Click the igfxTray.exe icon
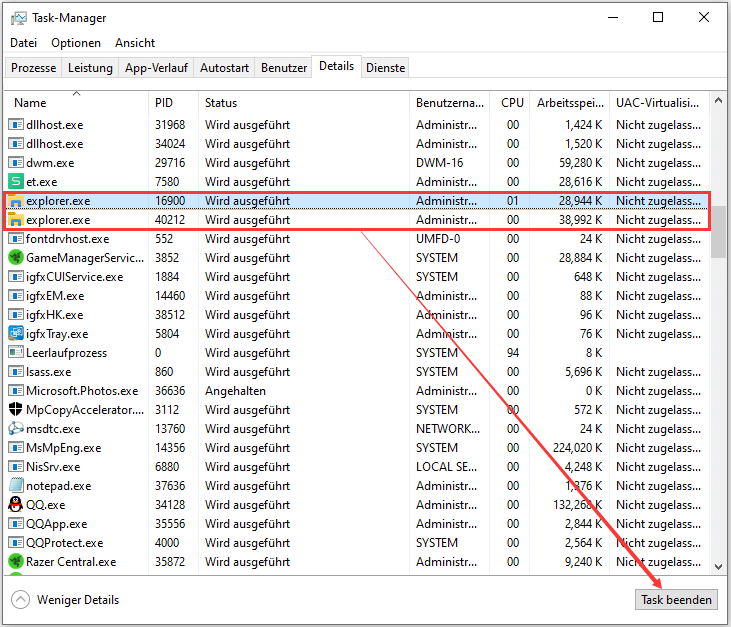The height and width of the screenshot is (627, 731). pos(16,333)
